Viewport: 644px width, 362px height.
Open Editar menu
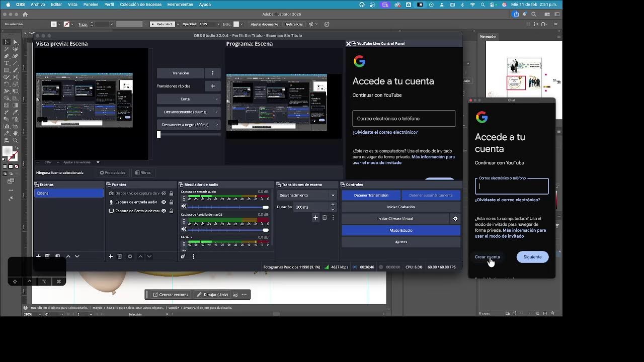pos(56,5)
